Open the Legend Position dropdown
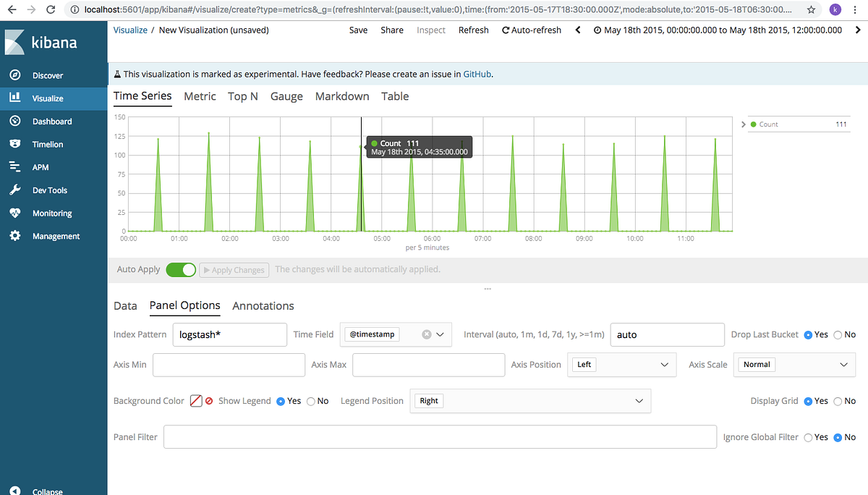Image resolution: width=868 pixels, height=495 pixels. tap(530, 400)
